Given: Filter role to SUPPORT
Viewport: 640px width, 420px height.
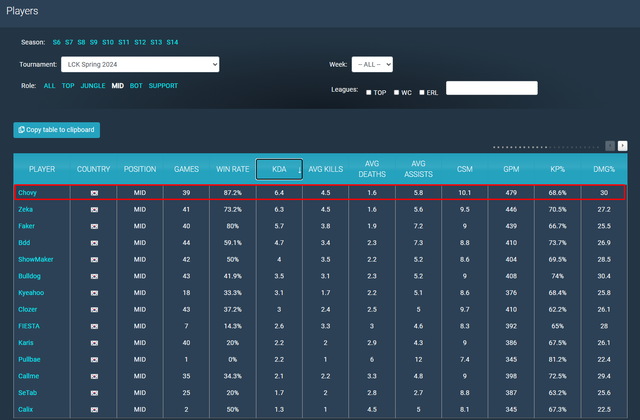Looking at the screenshot, I should tap(163, 86).
